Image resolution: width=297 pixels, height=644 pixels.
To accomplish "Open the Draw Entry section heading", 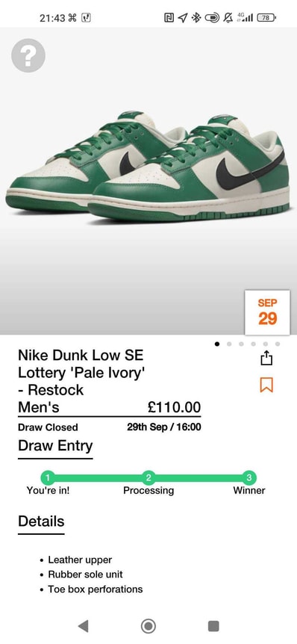I will pyautogui.click(x=55, y=445).
